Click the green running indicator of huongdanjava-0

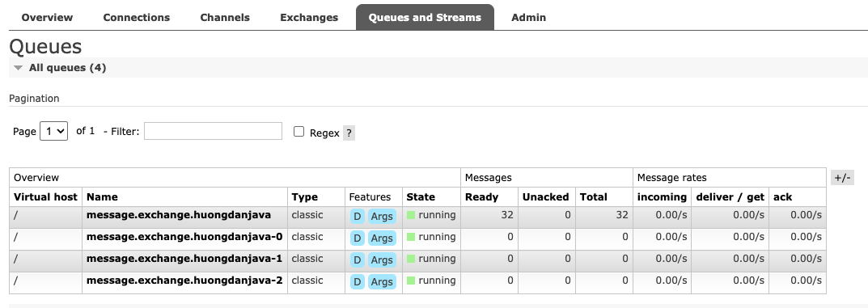411,237
